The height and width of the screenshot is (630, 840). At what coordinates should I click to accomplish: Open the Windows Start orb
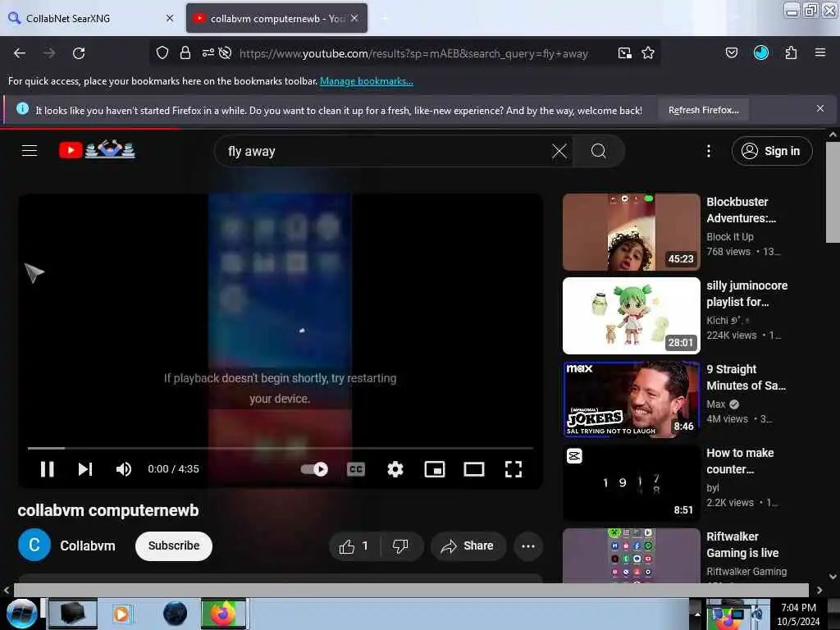(x=21, y=614)
